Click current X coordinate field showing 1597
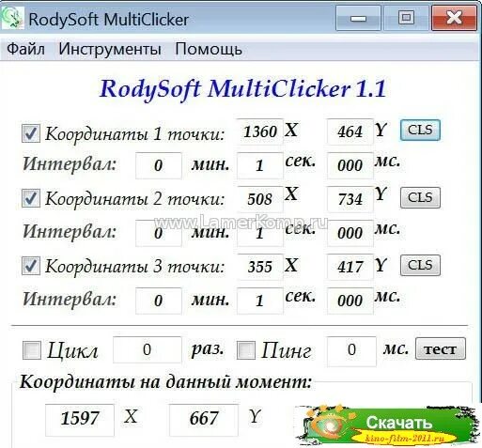Screen dimensions: 482x448 coord(80,419)
